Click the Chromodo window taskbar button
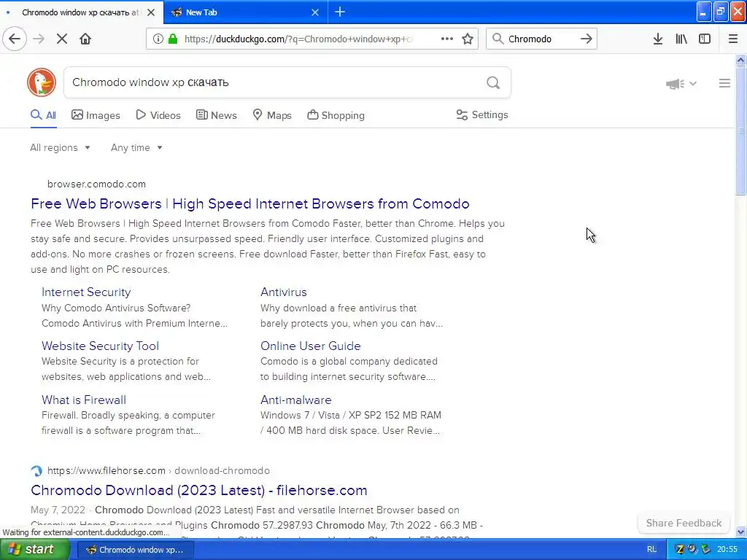Image resolution: width=747 pixels, height=560 pixels. tap(135, 550)
